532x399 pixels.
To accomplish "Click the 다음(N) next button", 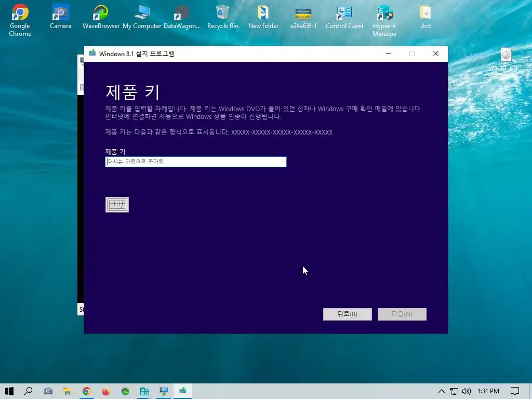I will click(402, 314).
